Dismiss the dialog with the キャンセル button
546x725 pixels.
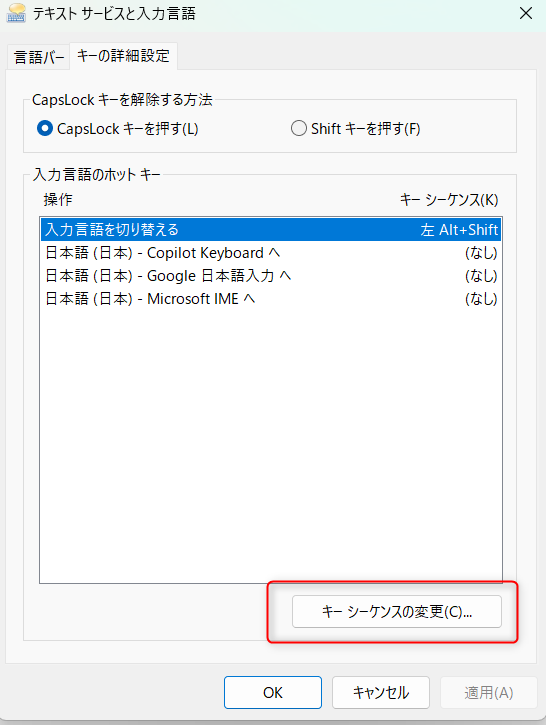[x=381, y=693]
